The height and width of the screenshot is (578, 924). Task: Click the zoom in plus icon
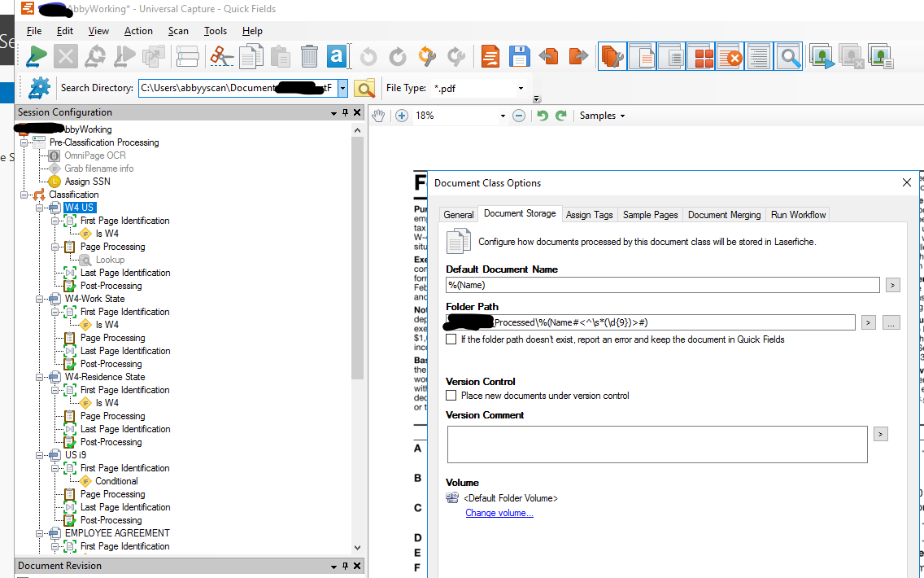402,116
